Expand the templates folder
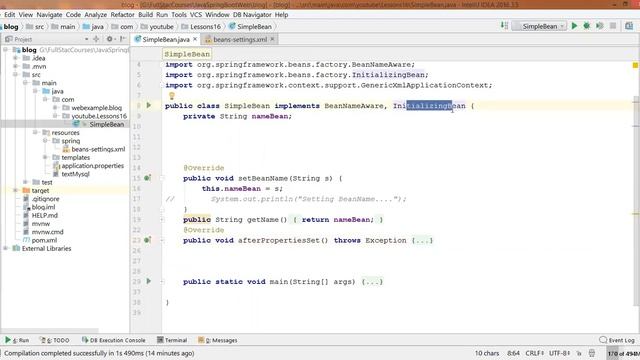Image resolution: width=640 pixels, height=360 pixels. (45, 157)
